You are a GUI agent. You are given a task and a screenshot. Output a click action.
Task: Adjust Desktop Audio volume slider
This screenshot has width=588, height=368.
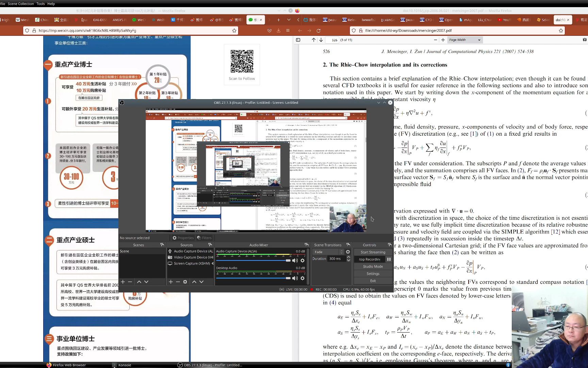coord(253,278)
